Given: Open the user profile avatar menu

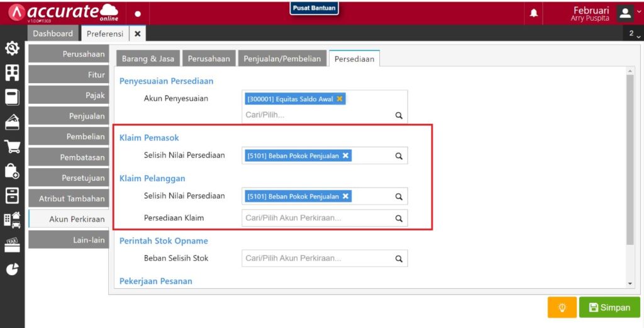Looking at the screenshot, I should 625,13.
